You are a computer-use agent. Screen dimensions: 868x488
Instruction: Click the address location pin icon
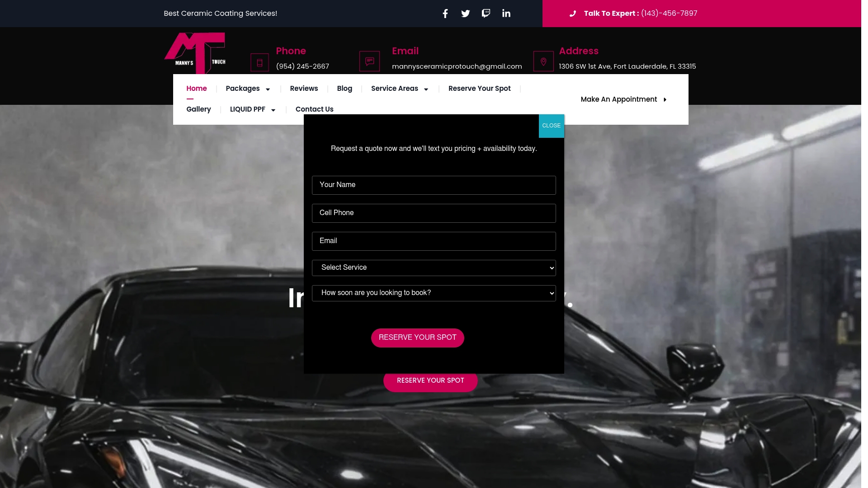click(x=543, y=61)
